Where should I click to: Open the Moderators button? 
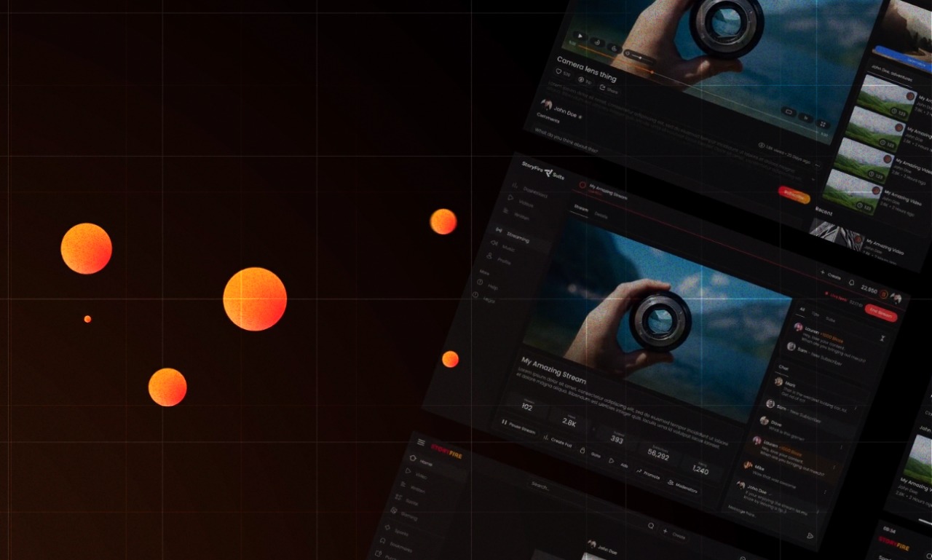tap(683, 486)
